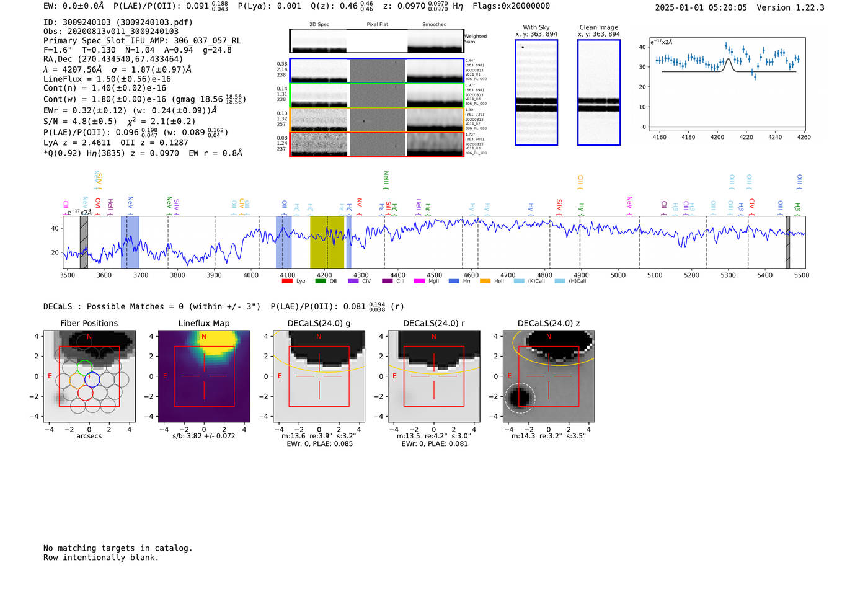Click the blue shaded band near 3670

130,242
